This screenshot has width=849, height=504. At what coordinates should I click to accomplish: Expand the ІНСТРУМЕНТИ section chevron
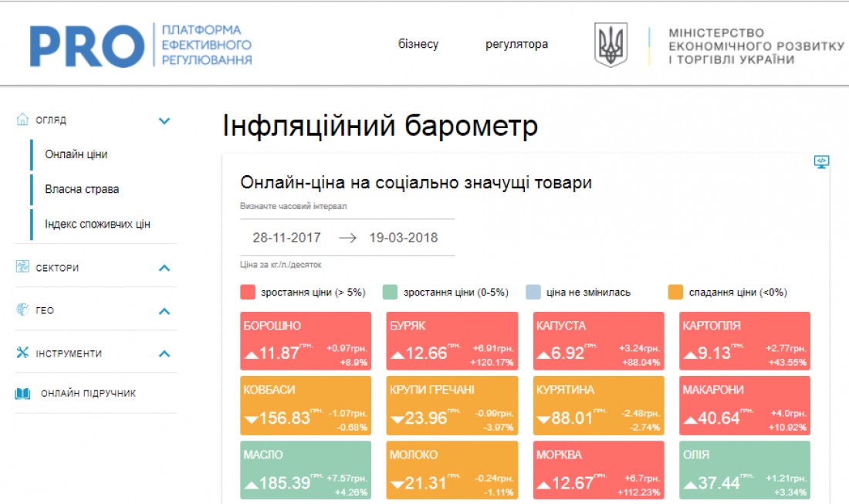(x=164, y=353)
